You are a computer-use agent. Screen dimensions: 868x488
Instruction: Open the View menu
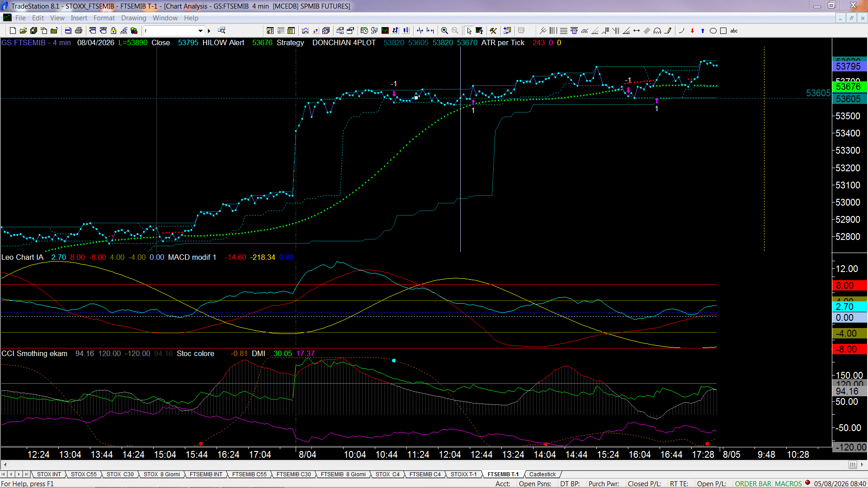click(x=57, y=18)
